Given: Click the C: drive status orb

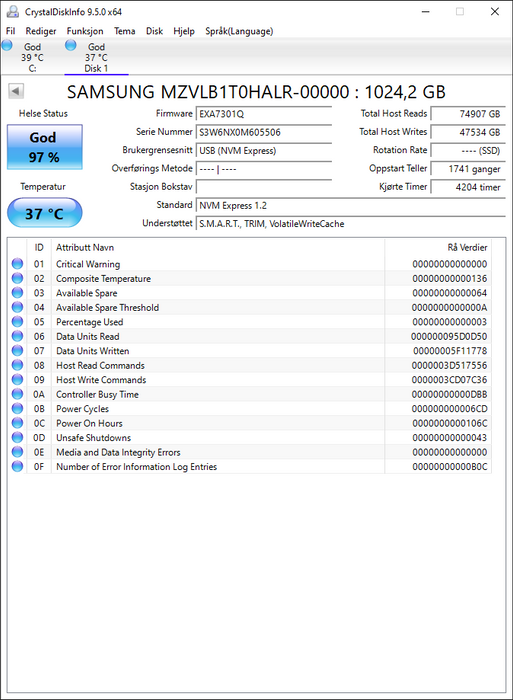Looking at the screenshot, I should pyautogui.click(x=7, y=45).
